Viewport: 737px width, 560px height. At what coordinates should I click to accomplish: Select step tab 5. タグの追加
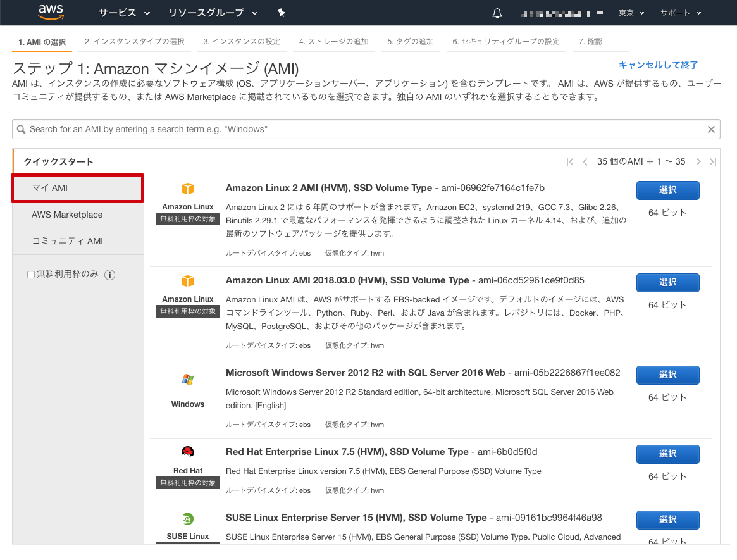coord(411,41)
